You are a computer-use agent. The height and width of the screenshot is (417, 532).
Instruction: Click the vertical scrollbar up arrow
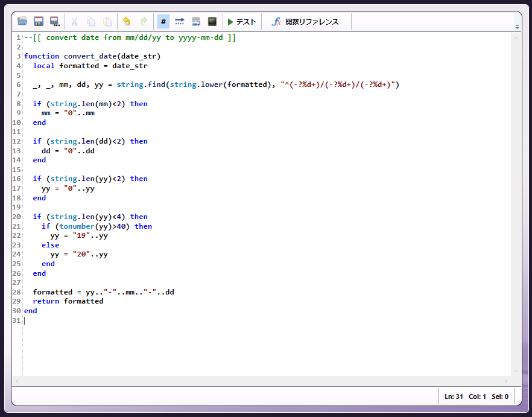point(516,39)
